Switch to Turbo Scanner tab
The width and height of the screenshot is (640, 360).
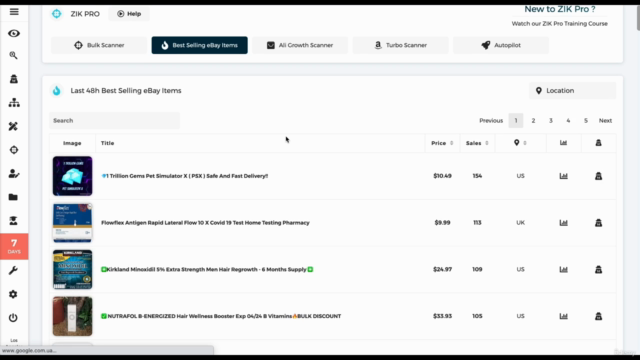click(x=400, y=45)
